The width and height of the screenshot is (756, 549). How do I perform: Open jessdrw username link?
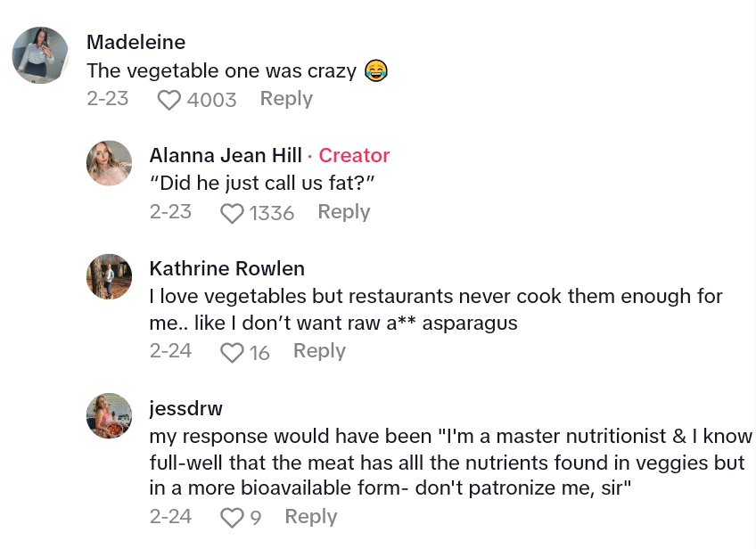(x=185, y=408)
